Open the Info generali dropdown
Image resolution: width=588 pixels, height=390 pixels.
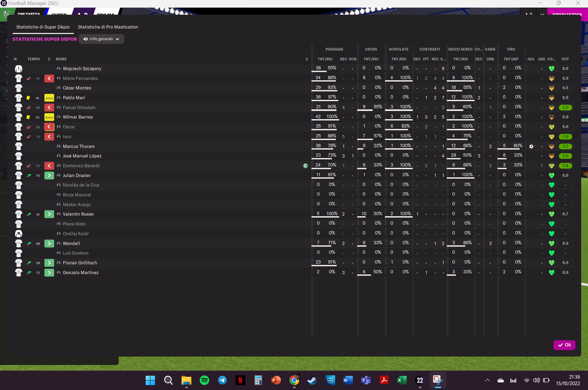tap(101, 39)
